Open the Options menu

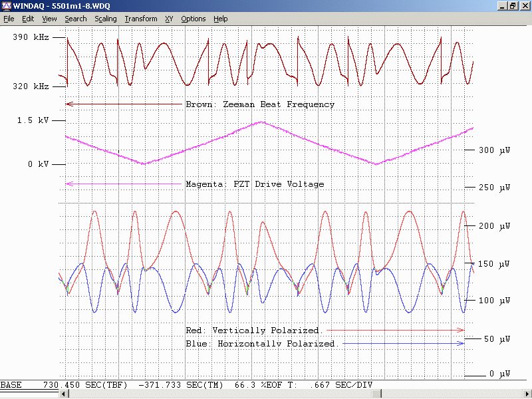point(194,19)
